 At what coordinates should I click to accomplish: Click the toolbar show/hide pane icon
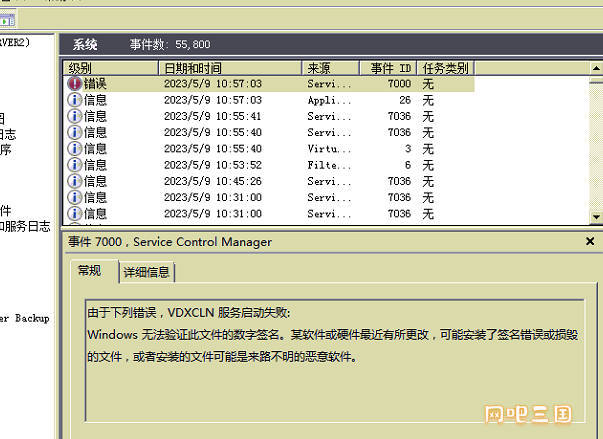(7, 21)
